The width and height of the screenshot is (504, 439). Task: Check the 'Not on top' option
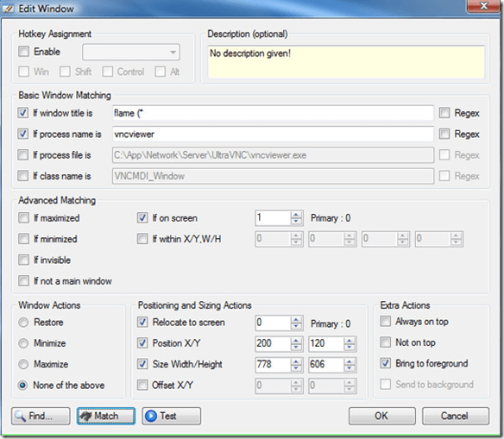pos(386,342)
